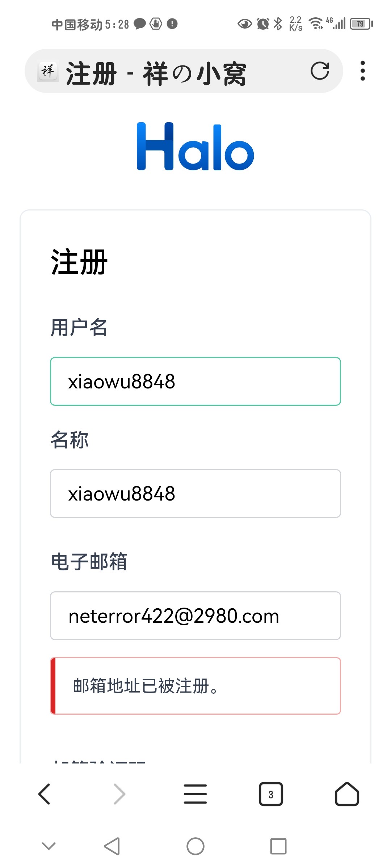391x868 pixels.
Task: Open Android recent apps square button
Action: [x=278, y=846]
